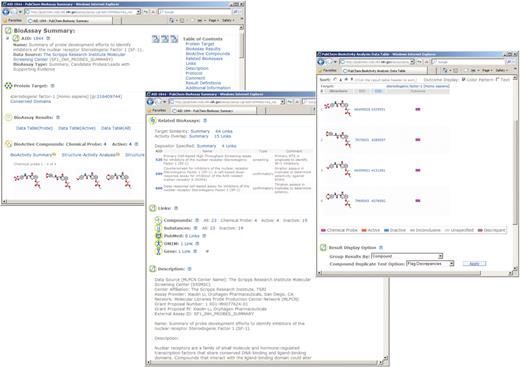
Task: Click the help icon next to Result Display Option
Action: (381, 247)
